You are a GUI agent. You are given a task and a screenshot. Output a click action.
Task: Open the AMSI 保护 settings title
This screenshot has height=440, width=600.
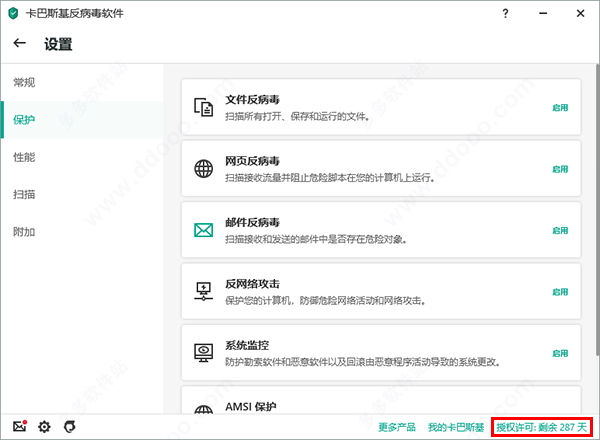251,406
